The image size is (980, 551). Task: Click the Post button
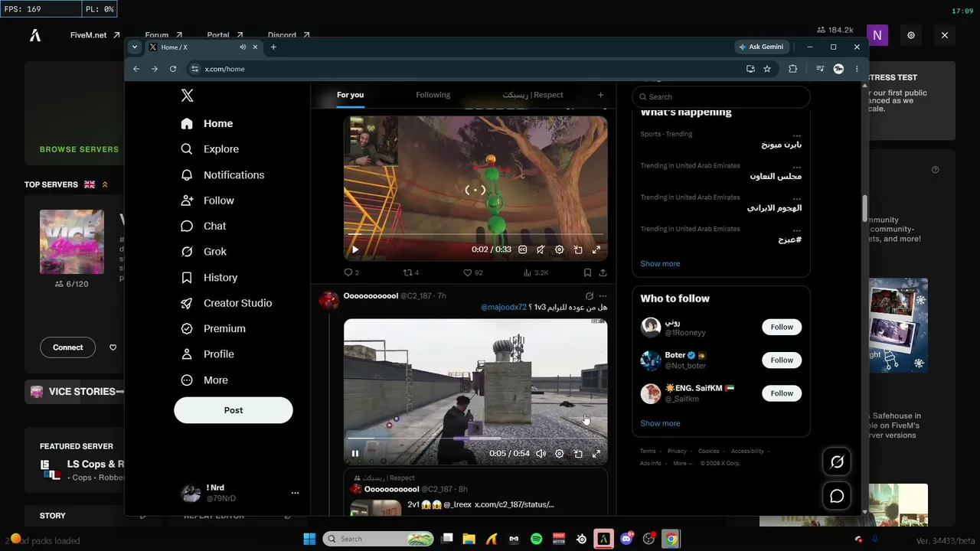234,410
